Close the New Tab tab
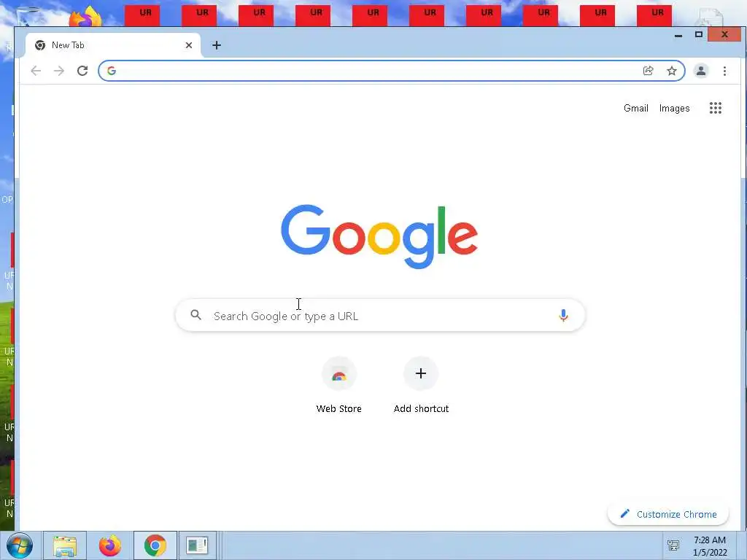The height and width of the screenshot is (560, 747). 189,45
